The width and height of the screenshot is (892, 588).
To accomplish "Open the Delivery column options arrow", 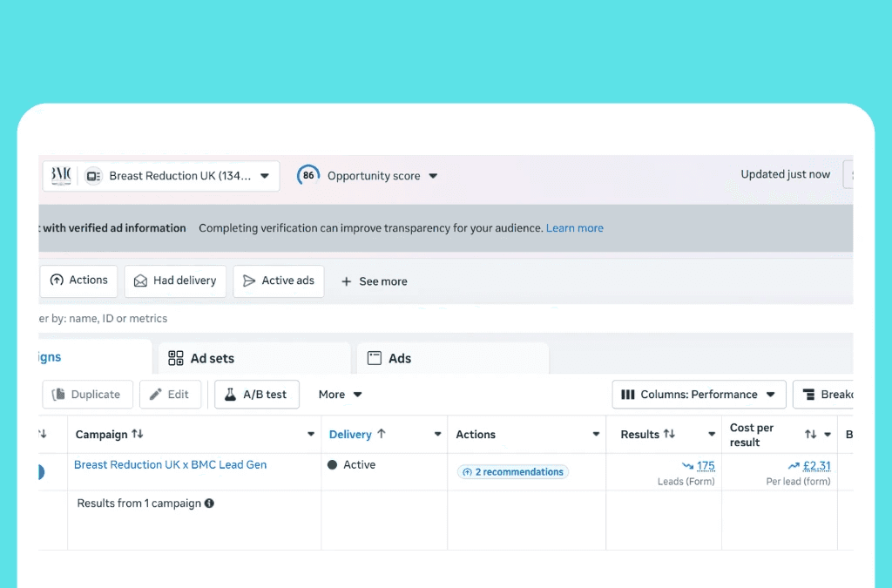I will coord(437,435).
